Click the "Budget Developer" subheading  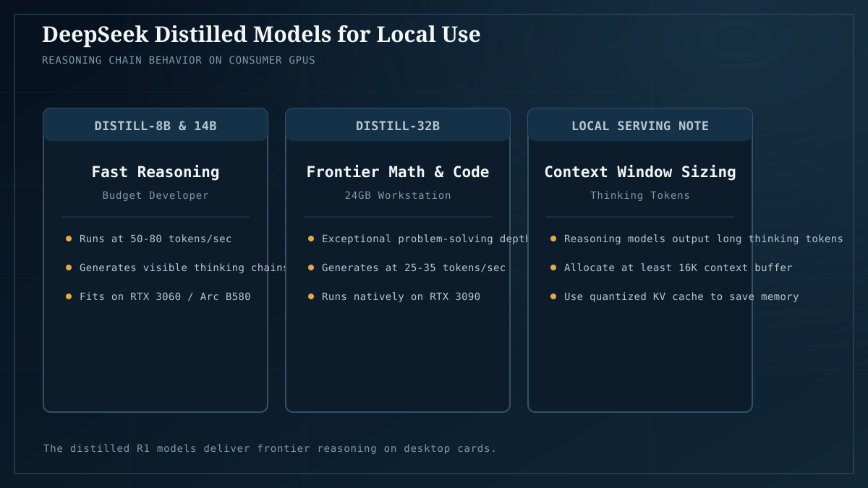tap(156, 195)
